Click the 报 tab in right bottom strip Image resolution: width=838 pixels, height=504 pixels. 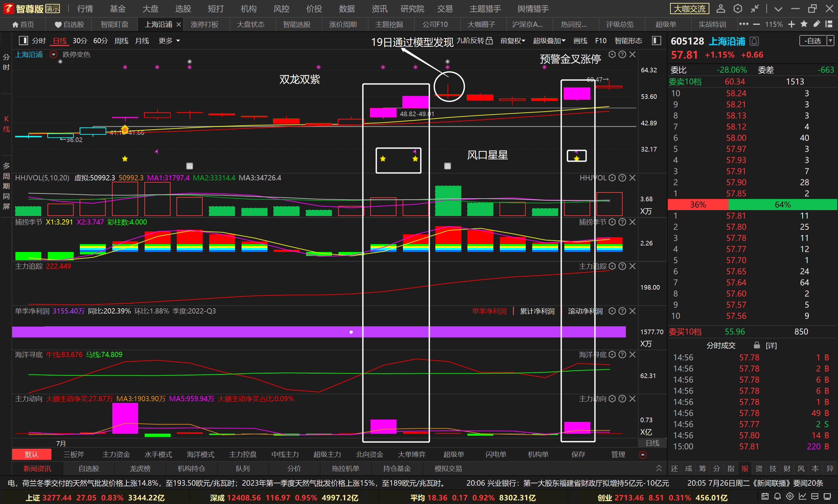tap(745, 469)
